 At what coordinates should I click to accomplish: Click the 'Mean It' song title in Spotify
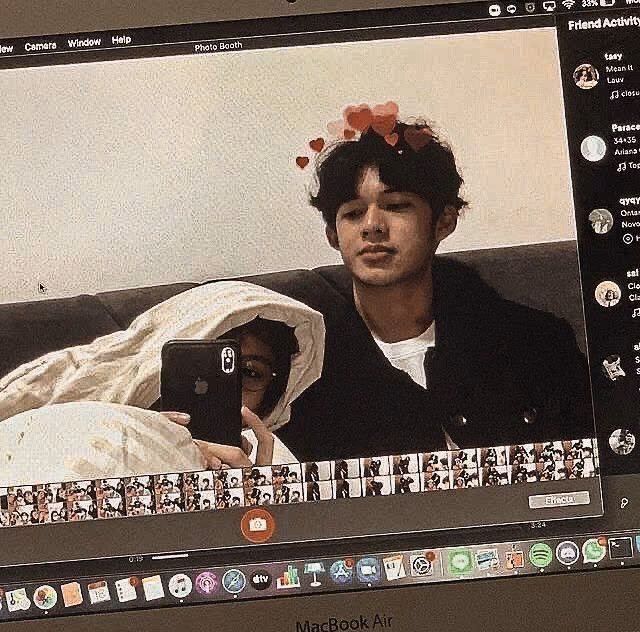pyautogui.click(x=619, y=68)
